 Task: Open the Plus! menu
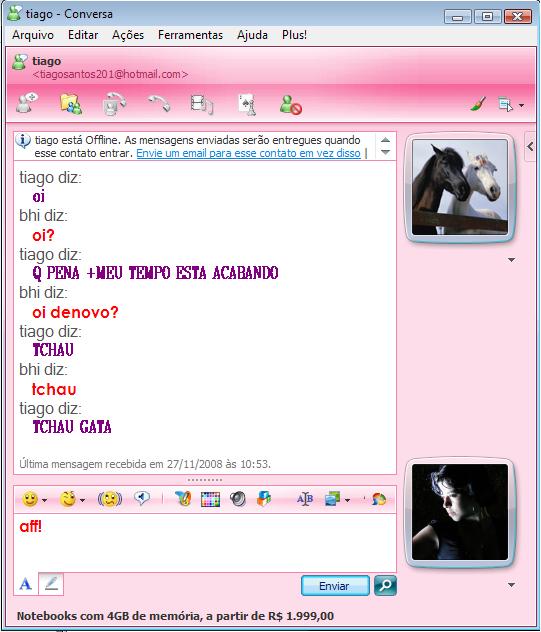(x=294, y=35)
